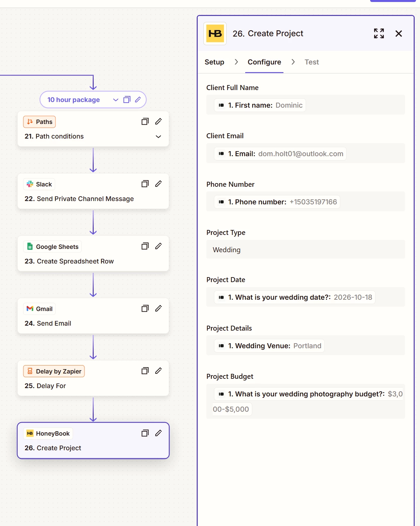Open the 10 hour package path dropdown
Screen dimensions: 420x526
tap(116, 100)
